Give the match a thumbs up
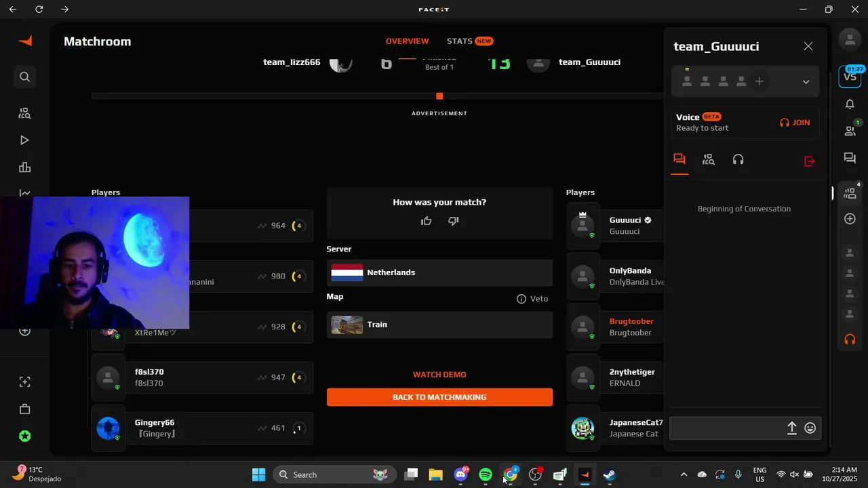Image resolution: width=868 pixels, height=488 pixels. click(426, 221)
